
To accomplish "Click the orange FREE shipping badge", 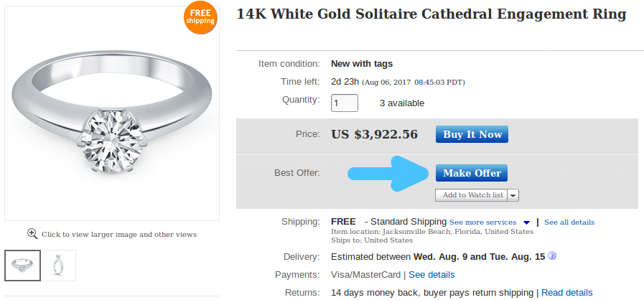I will coord(200,17).
